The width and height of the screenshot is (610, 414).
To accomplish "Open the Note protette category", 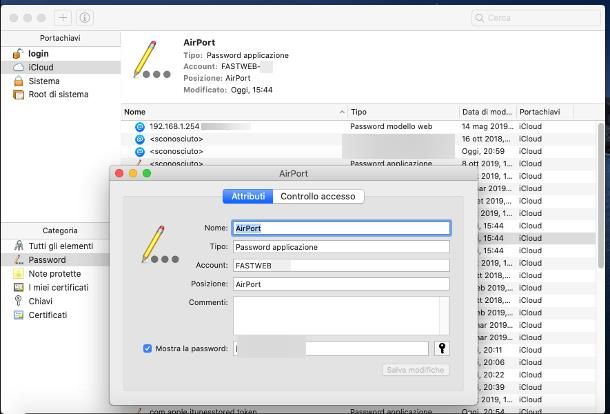I will tap(56, 274).
